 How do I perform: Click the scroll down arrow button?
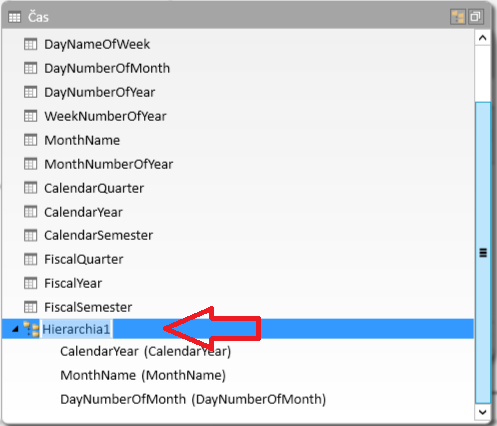pyautogui.click(x=482, y=412)
